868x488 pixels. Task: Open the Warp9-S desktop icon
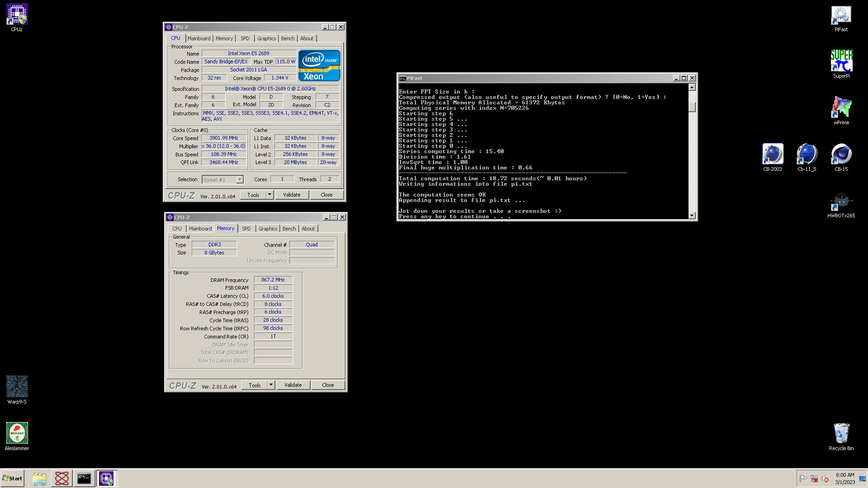(17, 390)
